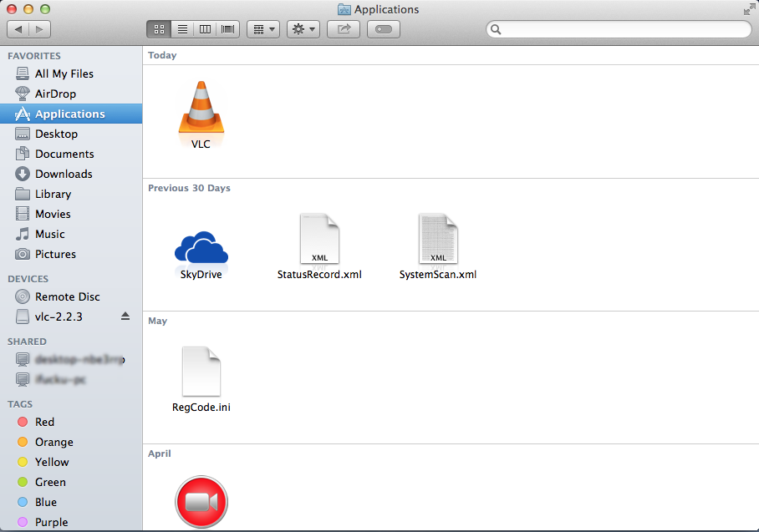Open the arrange items dropdown

tap(262, 28)
